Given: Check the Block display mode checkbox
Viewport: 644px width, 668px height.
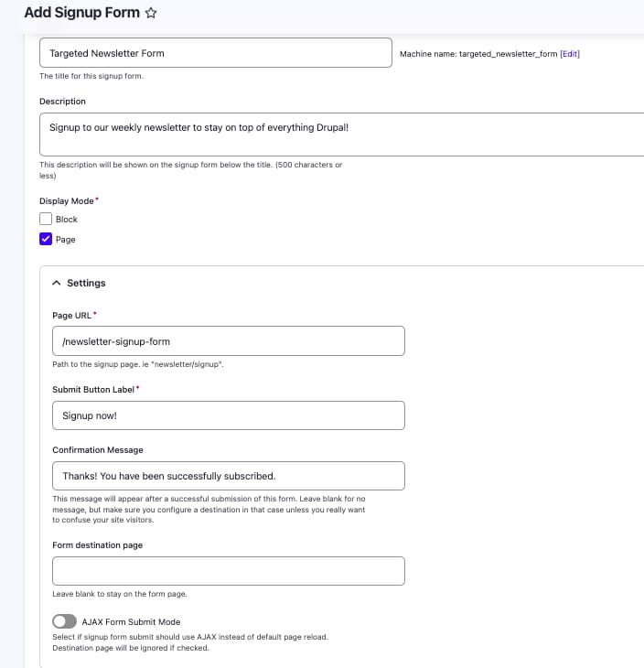Looking at the screenshot, I should 46,219.
